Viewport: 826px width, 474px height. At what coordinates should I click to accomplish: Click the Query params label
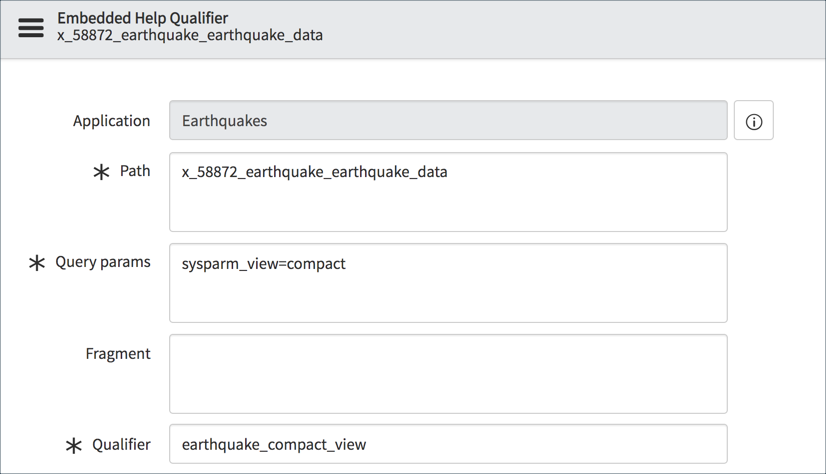click(103, 262)
